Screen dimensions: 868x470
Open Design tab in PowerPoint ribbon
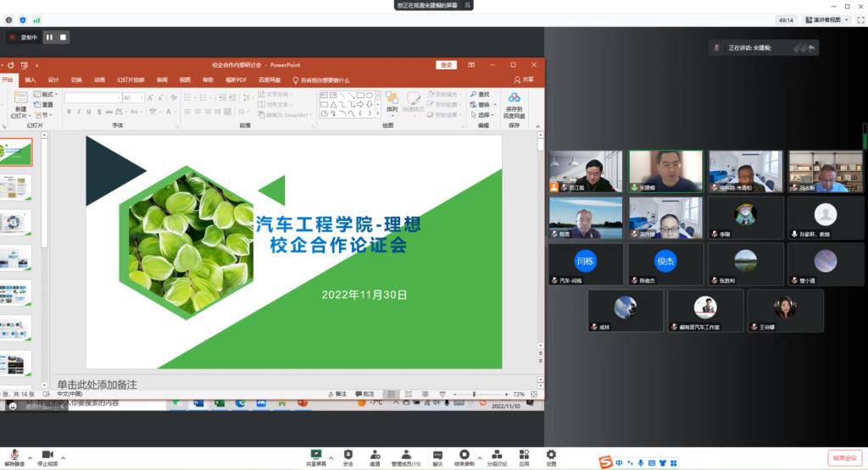coord(53,80)
